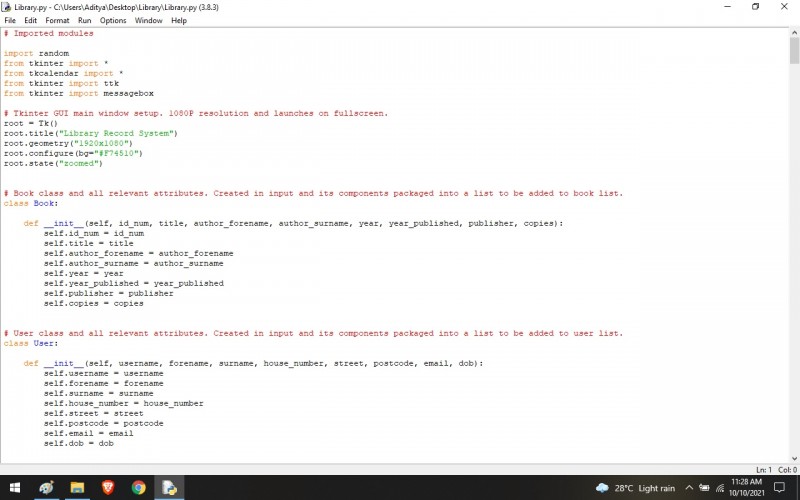
Task: Click the 'from tkinter import ttk' line
Action: pyautogui.click(x=61, y=83)
